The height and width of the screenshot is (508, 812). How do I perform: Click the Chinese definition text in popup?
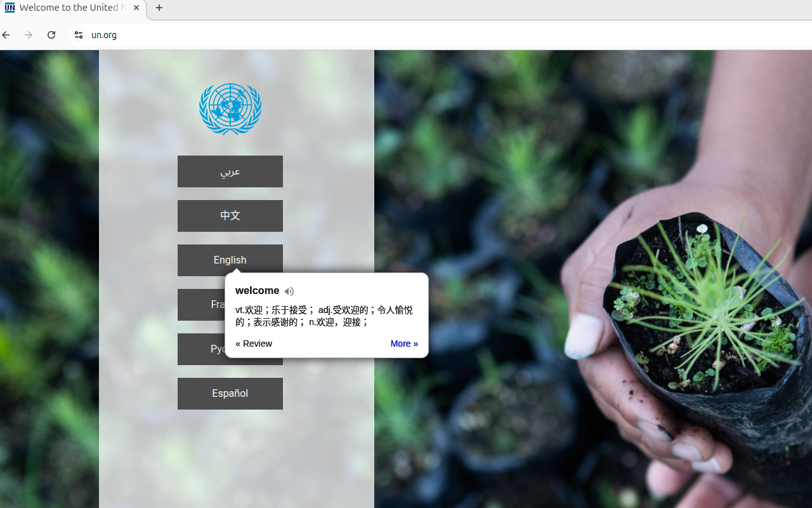(324, 316)
